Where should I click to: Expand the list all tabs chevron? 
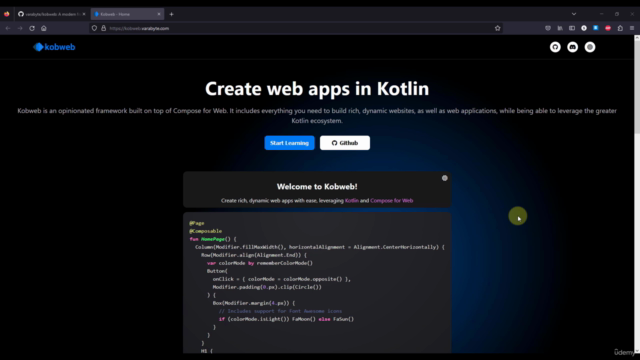(x=574, y=14)
